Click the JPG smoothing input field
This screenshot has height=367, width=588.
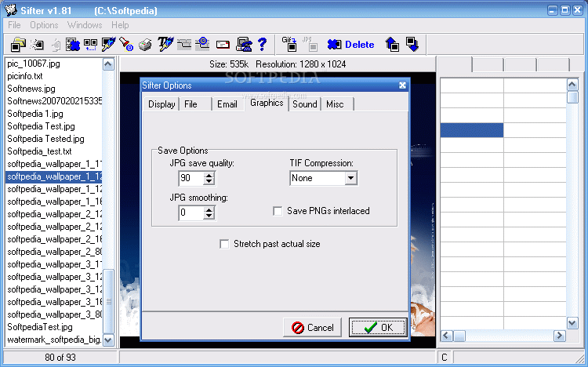pos(191,213)
